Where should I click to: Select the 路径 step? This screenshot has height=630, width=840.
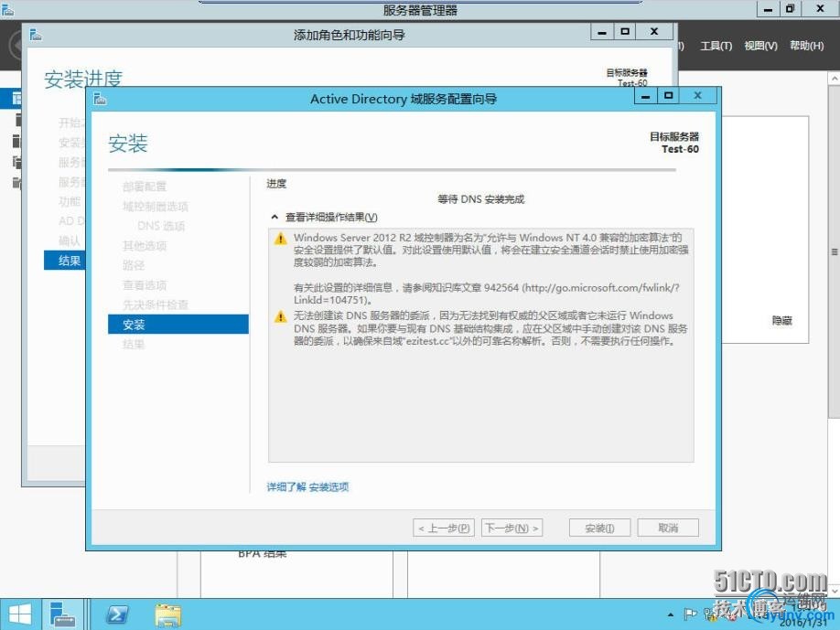tap(134, 265)
